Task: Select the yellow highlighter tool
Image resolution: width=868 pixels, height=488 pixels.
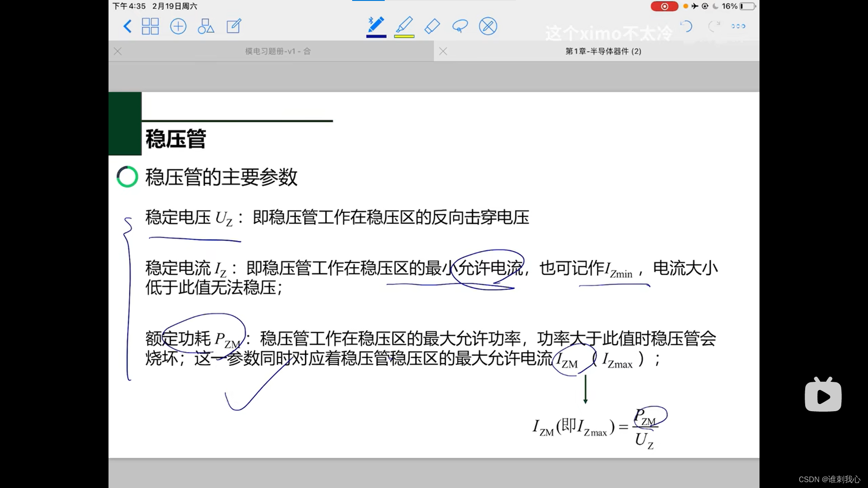Action: pos(404,25)
